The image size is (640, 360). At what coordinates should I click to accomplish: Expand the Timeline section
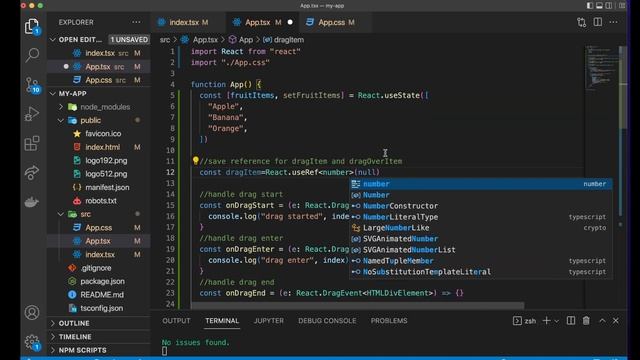pyautogui.click(x=75, y=337)
